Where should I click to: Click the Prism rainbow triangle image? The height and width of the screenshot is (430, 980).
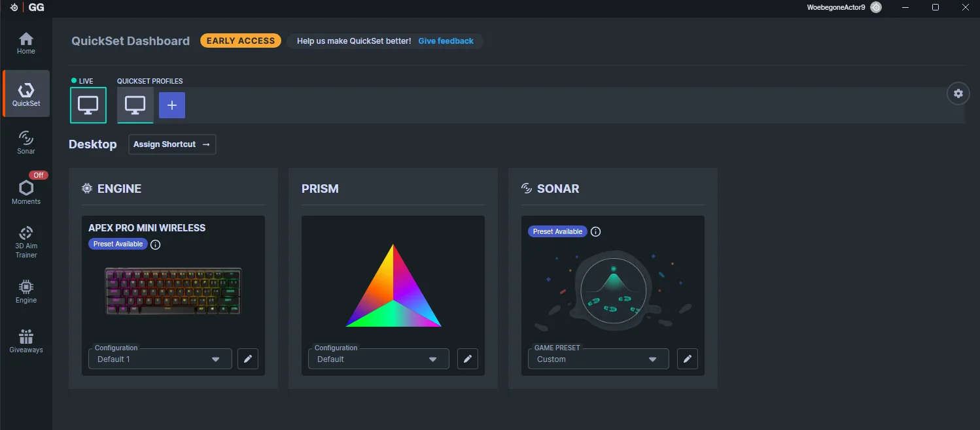393,286
